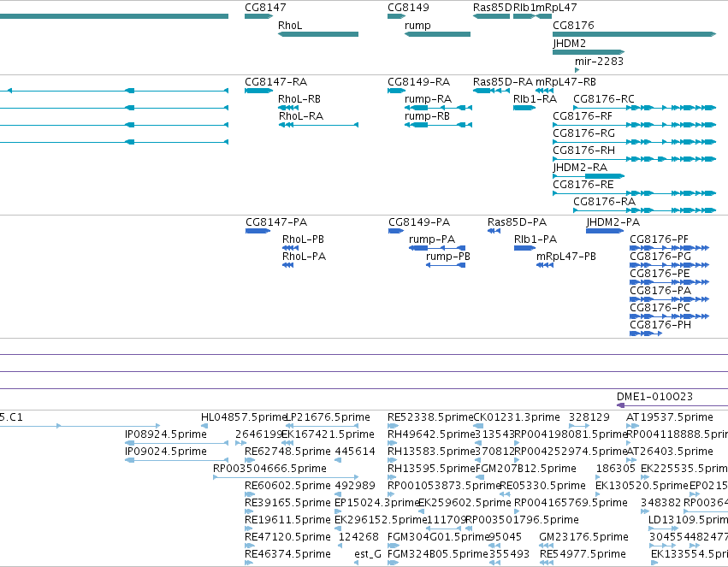Select EST GM23176.5prime
Screen dimensions: 728x567
click(547, 546)
